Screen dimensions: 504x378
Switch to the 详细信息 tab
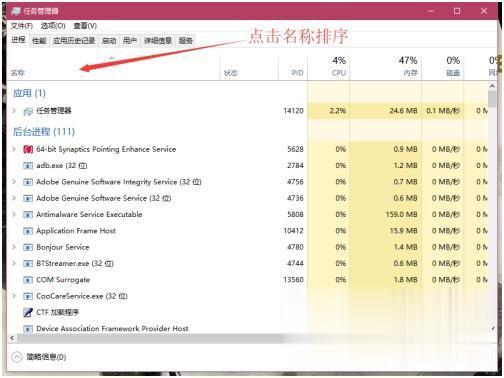[x=158, y=41]
